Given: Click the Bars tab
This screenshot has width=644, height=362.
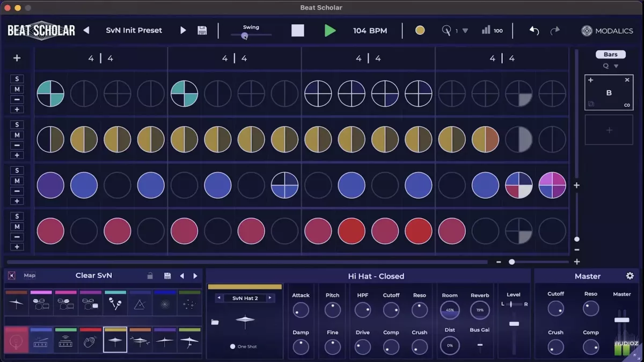Looking at the screenshot, I should click(x=611, y=54).
